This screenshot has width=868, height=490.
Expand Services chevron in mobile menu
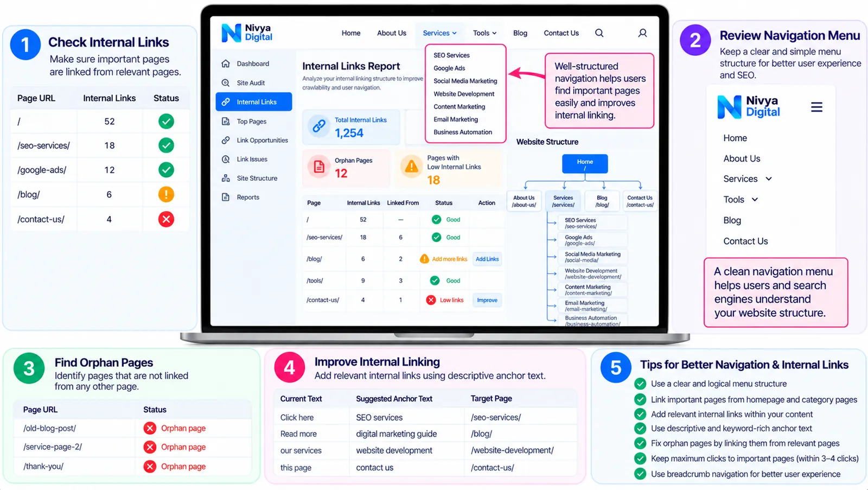point(769,179)
